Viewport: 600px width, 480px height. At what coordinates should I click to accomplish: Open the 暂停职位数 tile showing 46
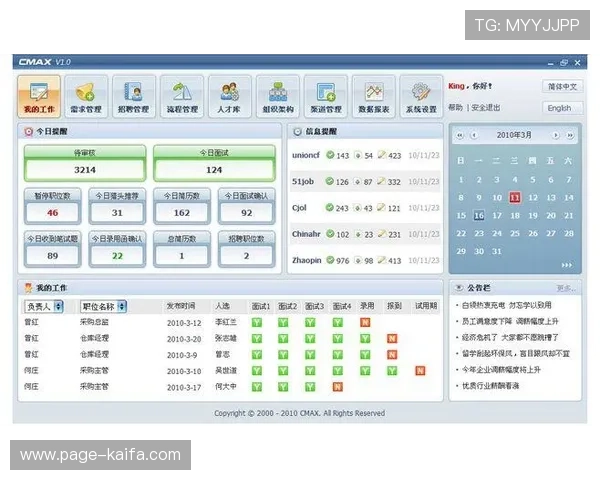coord(52,206)
